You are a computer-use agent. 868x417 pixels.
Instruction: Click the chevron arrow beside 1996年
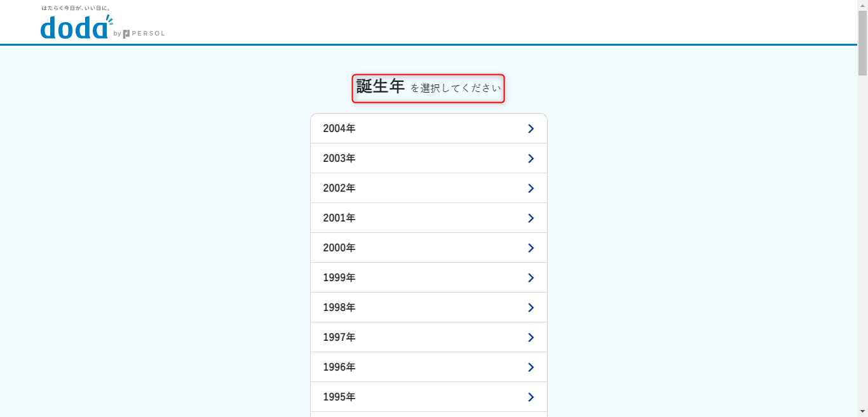pos(531,367)
